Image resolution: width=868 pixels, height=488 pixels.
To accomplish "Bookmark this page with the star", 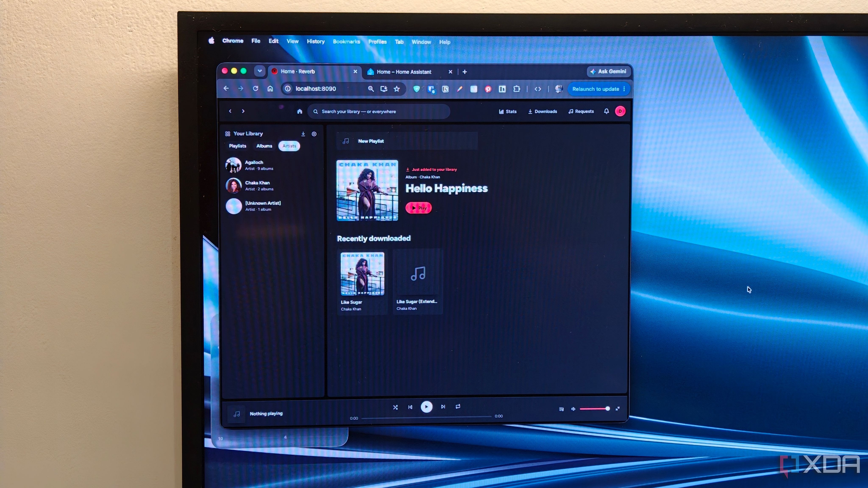I will tap(397, 89).
